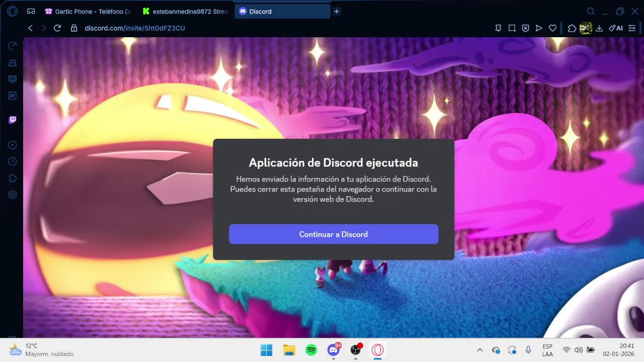Screen dimensions: 644x362
Task: Open the Easy Setup sliders icon
Action: point(632,28)
